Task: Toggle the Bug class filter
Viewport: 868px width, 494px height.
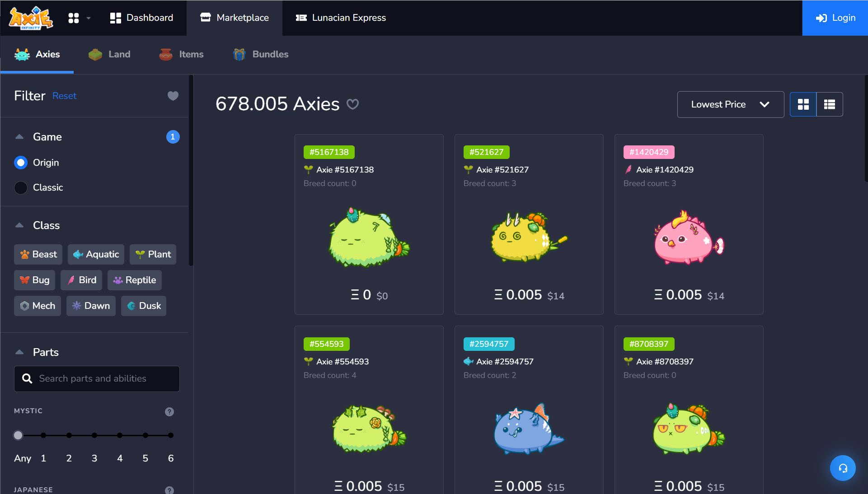Action: coord(34,280)
